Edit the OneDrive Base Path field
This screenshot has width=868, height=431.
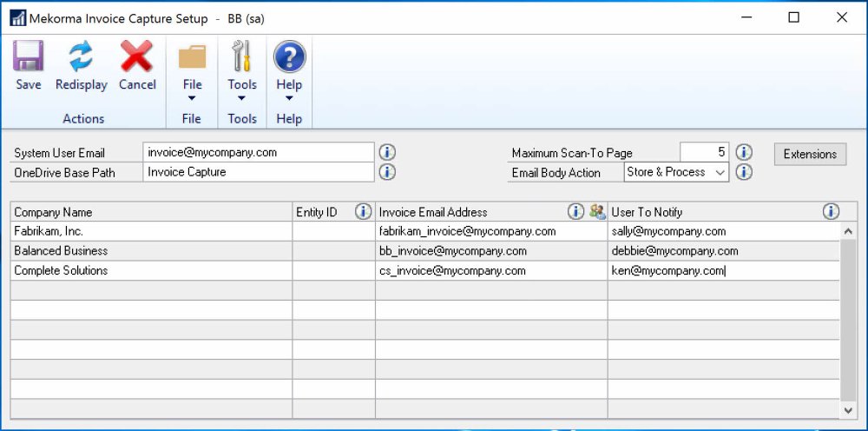click(259, 172)
